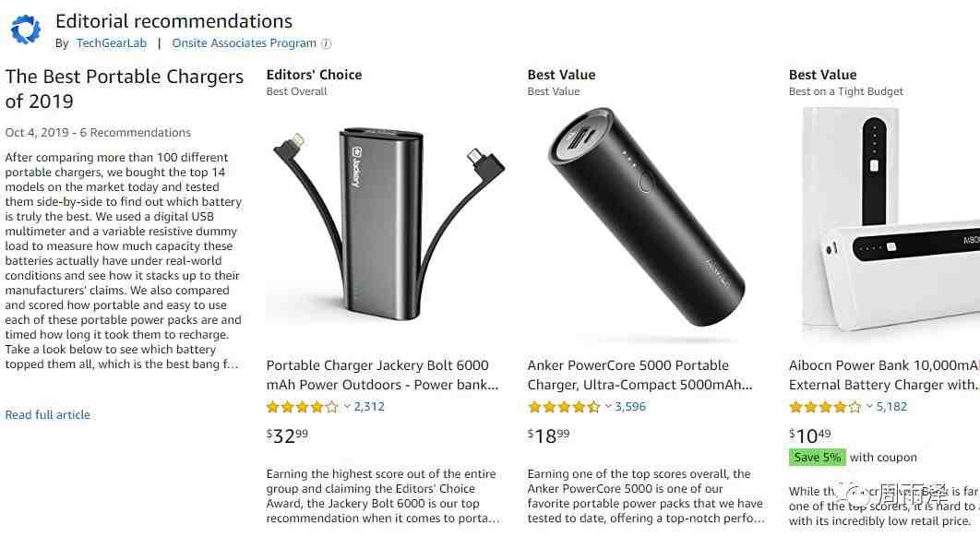View the 2,312 Jackery reviews
The image size is (980, 537).
[x=369, y=407]
